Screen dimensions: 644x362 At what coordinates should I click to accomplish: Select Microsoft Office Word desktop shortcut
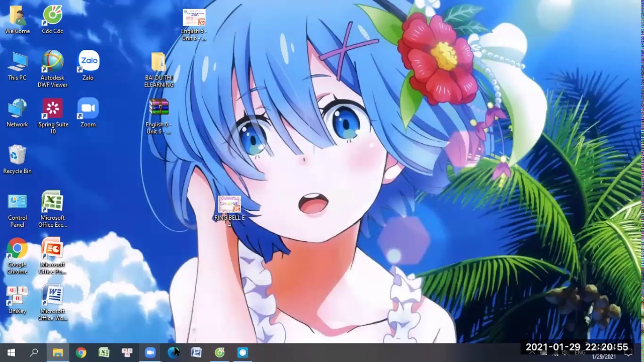click(x=53, y=303)
